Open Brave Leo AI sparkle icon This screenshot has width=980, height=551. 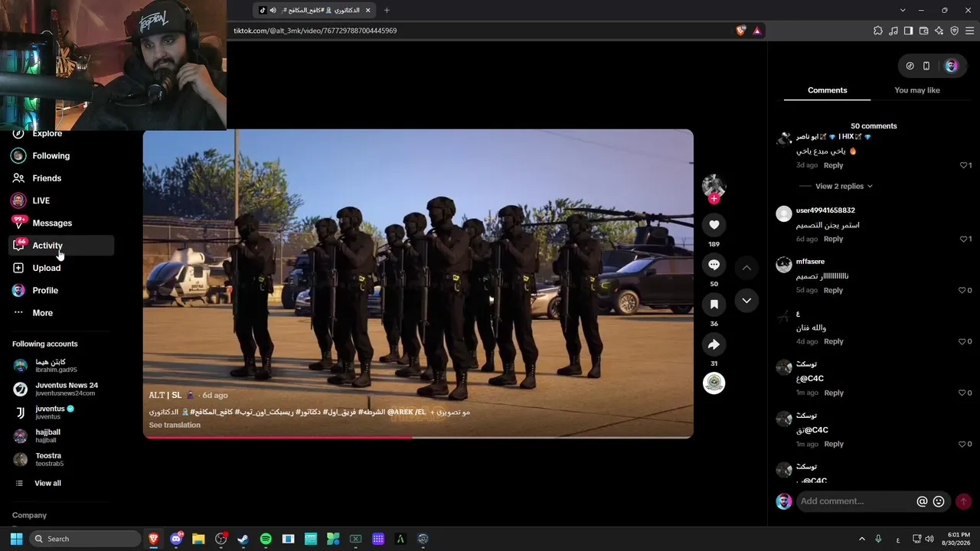pyautogui.click(x=939, y=31)
